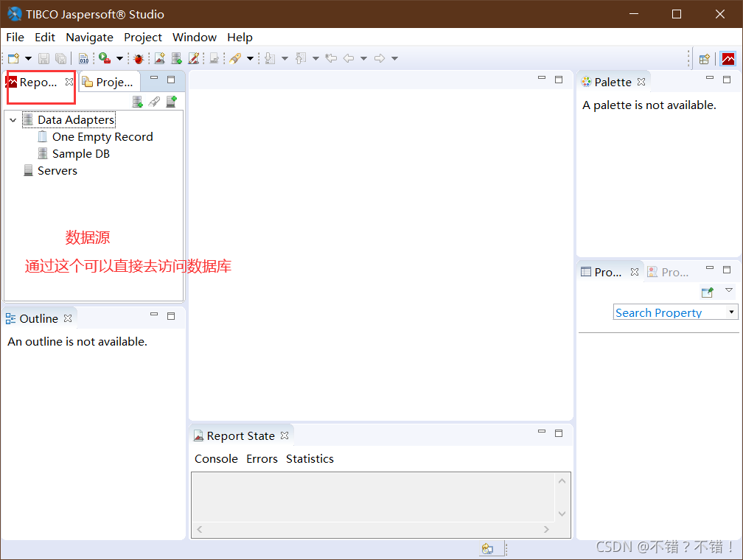Viewport: 743px width, 560px height.
Task: Click the new data adapter icon in main toolbar
Action: coord(177,58)
